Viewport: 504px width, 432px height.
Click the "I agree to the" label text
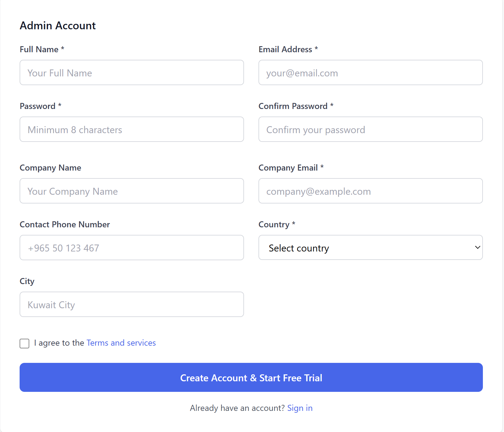coord(59,343)
